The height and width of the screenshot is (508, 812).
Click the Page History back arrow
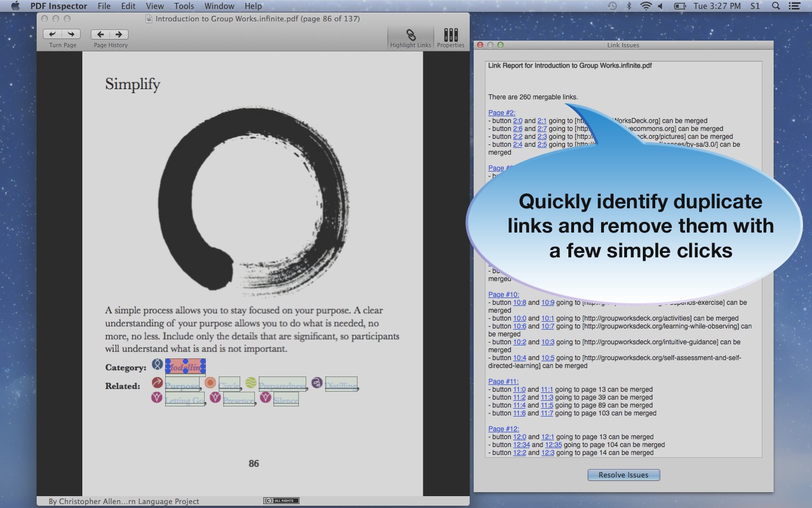[100, 34]
